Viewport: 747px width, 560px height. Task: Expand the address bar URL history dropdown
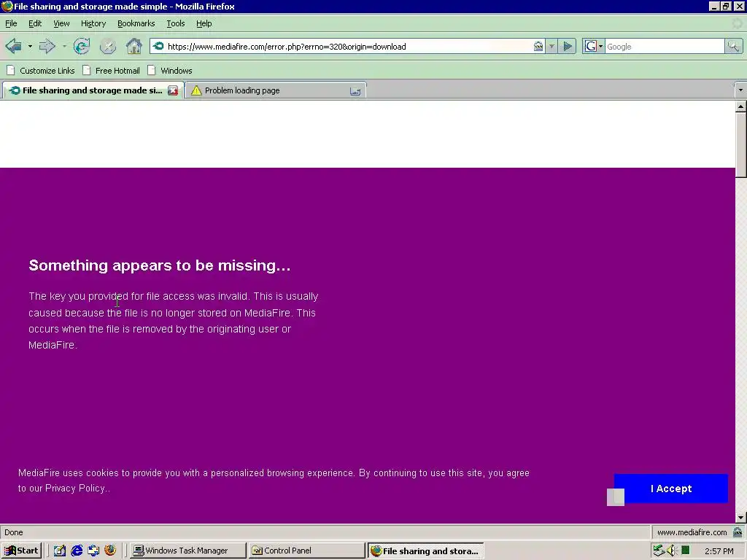point(551,46)
